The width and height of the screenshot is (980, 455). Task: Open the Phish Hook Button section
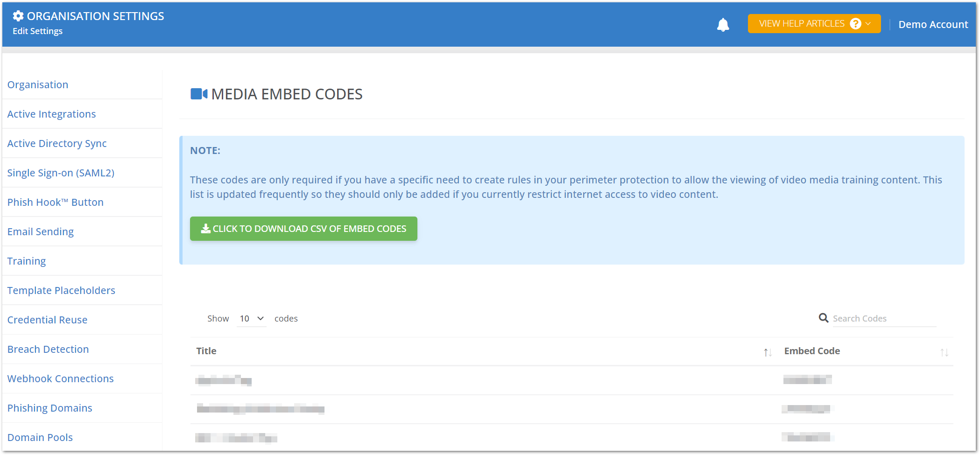(55, 202)
